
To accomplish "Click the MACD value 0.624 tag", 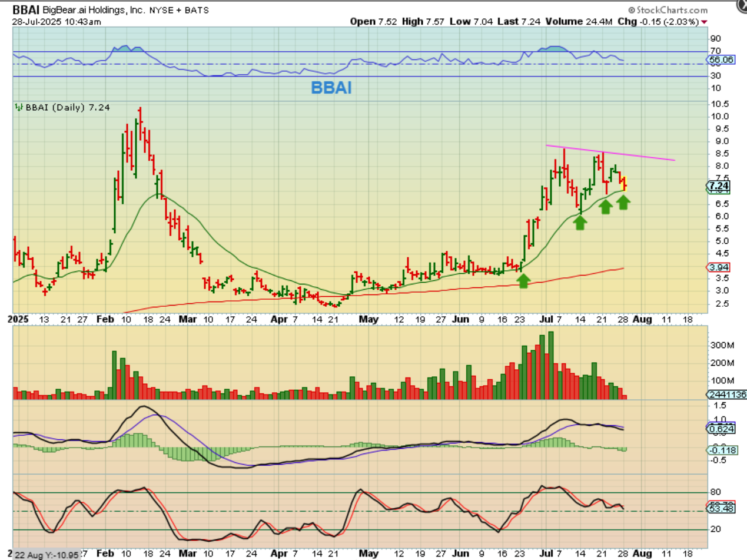I will pos(719,429).
